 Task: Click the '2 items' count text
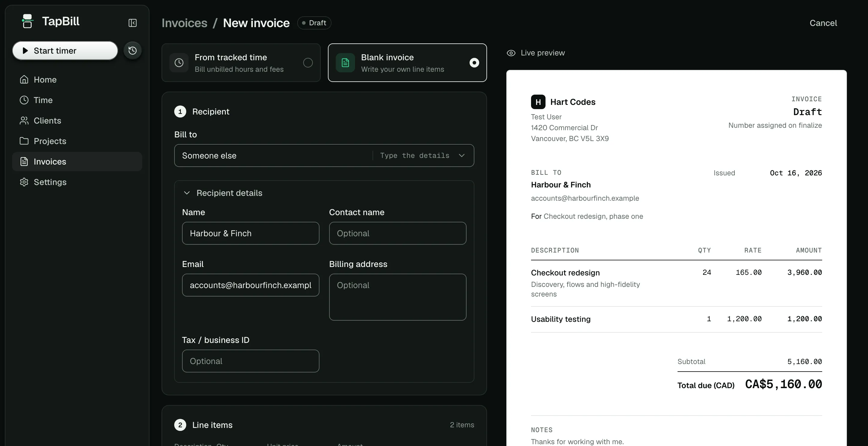coord(462,425)
